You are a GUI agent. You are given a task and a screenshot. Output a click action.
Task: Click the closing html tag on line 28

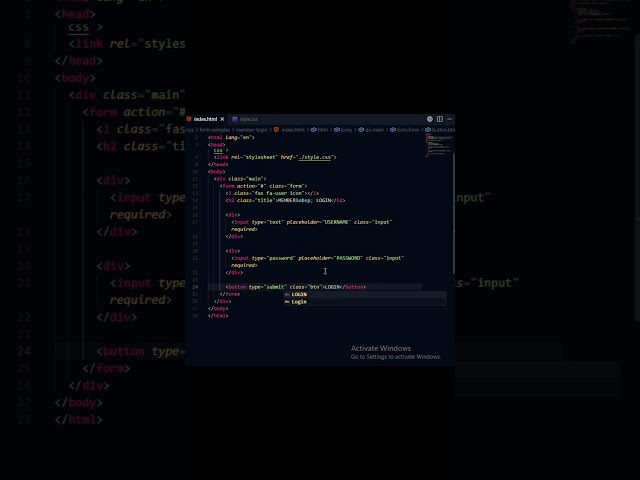218,316
